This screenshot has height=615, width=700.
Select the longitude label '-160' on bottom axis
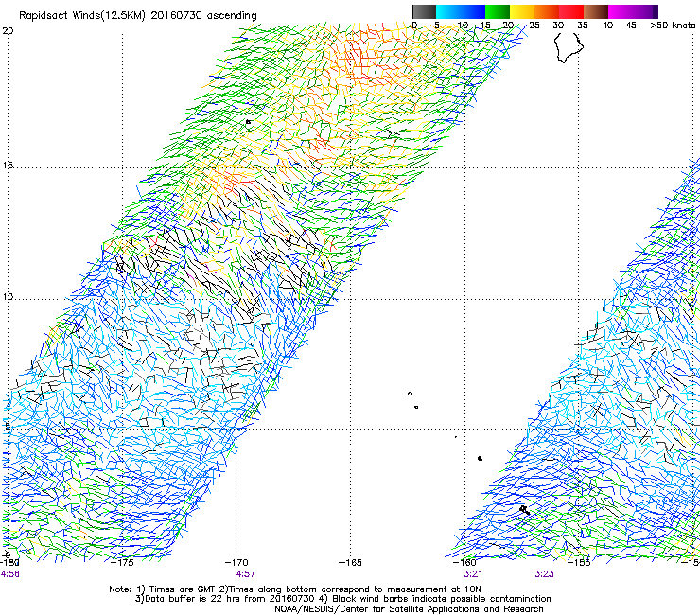tap(464, 562)
